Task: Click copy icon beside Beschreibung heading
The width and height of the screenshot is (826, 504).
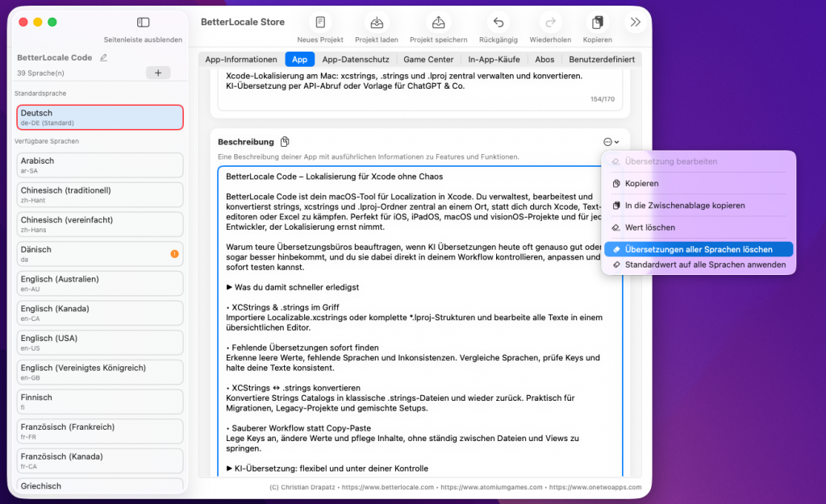Action: [285, 142]
